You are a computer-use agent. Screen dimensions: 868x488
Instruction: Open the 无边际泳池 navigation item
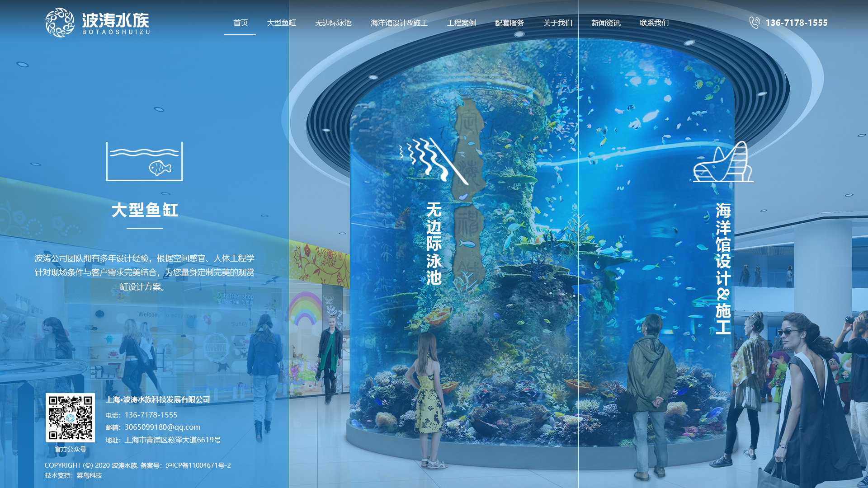(x=333, y=23)
